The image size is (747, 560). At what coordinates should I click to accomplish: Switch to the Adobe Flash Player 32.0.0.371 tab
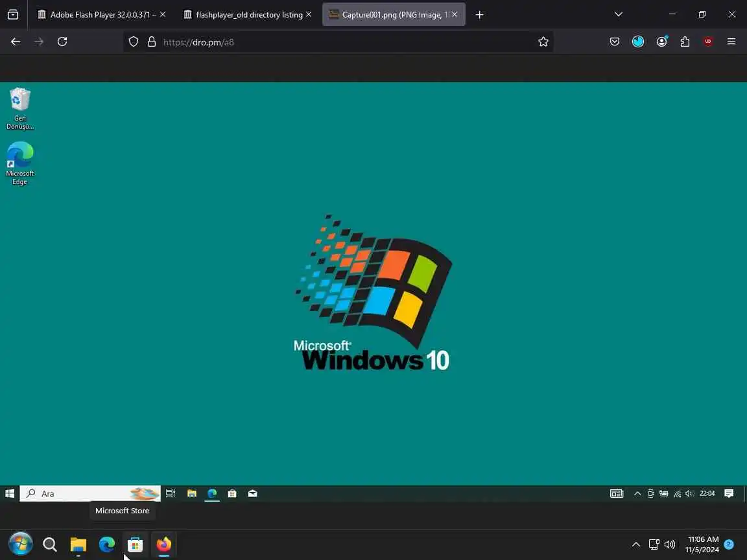tap(102, 15)
